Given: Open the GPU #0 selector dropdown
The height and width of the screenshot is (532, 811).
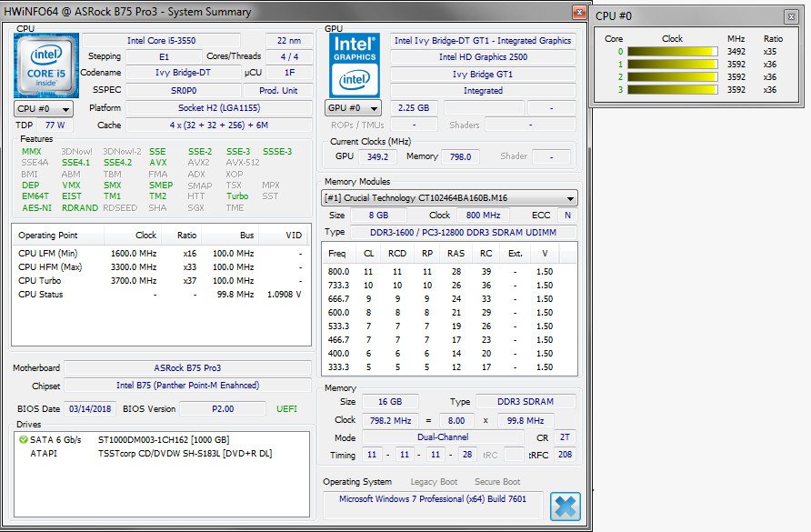Looking at the screenshot, I should point(354,108).
